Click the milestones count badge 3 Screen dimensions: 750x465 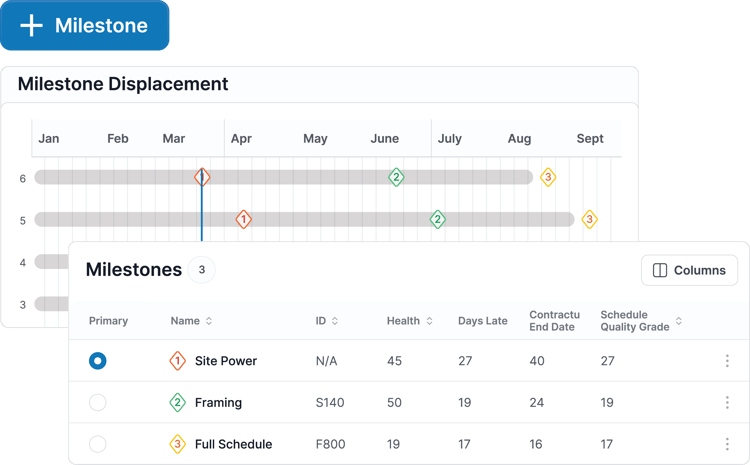pos(201,270)
